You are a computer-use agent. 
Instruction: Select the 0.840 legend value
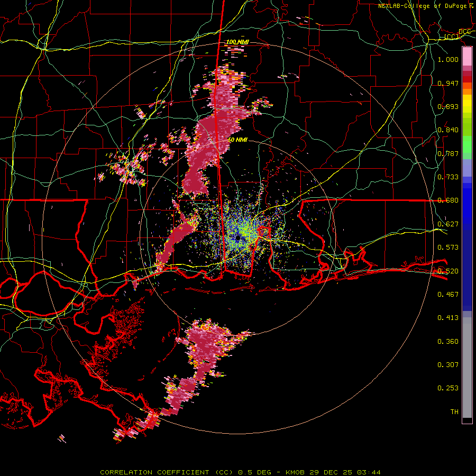point(448,130)
